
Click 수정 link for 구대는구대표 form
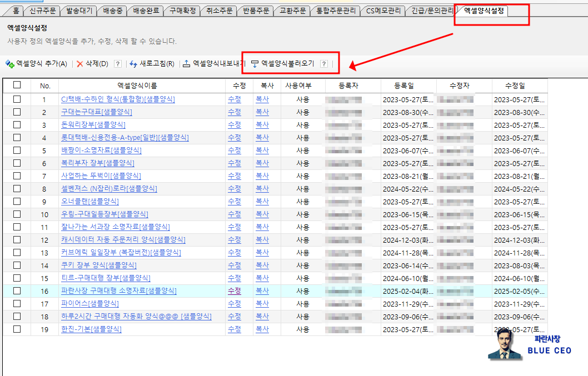[x=235, y=112]
